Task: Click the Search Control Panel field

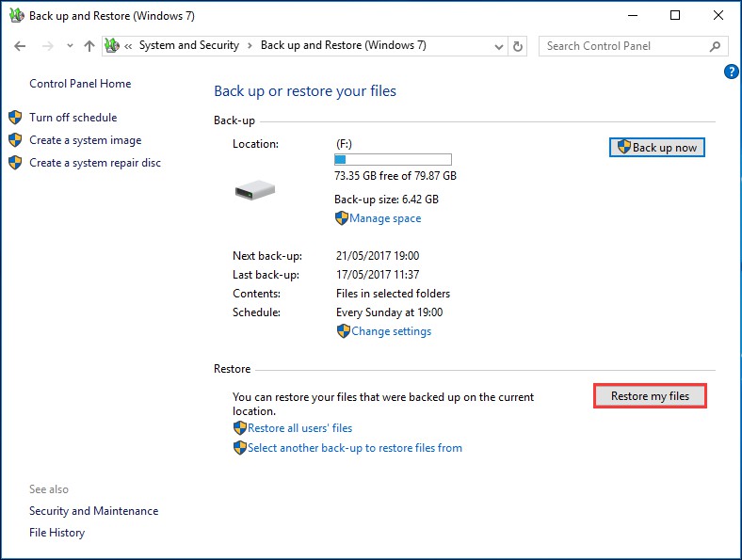Action: coord(633,46)
